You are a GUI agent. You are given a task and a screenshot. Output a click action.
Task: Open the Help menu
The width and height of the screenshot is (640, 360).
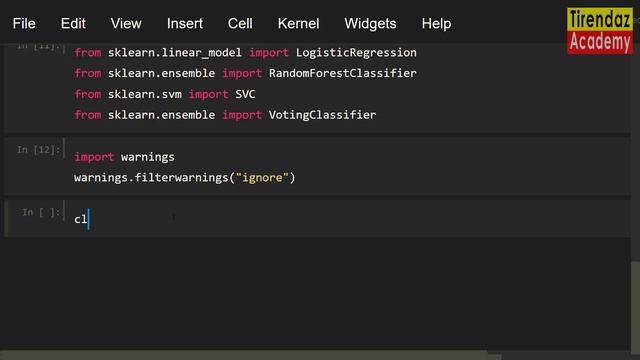tap(436, 23)
